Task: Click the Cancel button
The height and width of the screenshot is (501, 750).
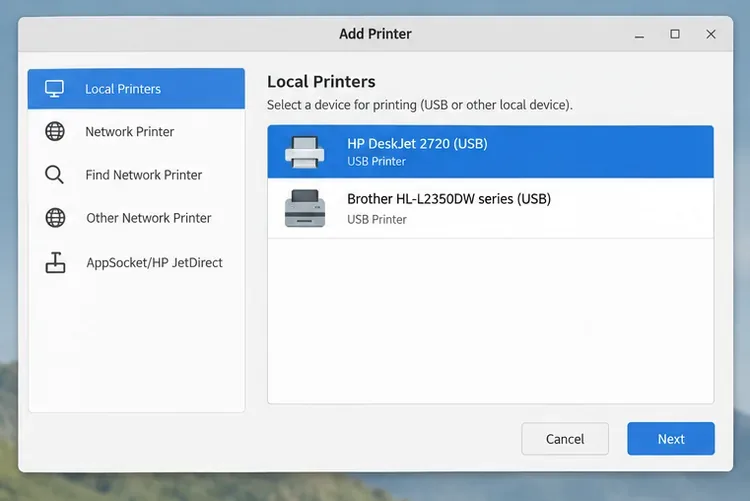Action: tap(565, 439)
